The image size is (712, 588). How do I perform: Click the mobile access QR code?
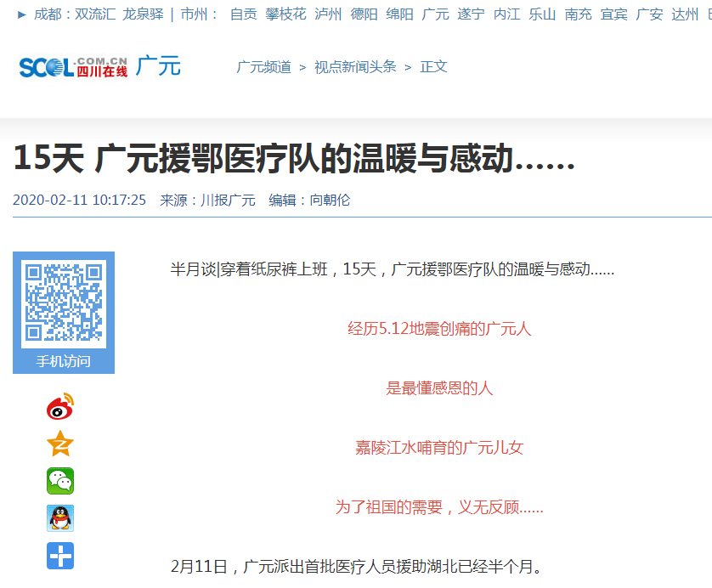tap(64, 302)
